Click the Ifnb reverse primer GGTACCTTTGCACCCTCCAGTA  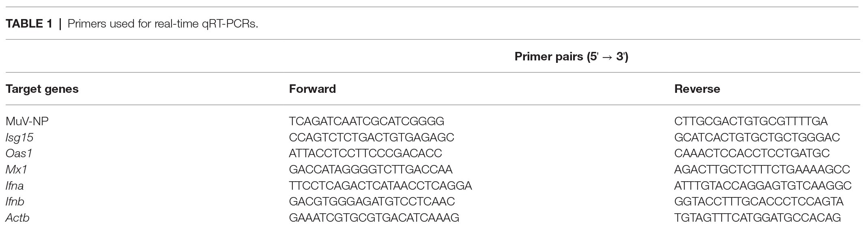759,201
